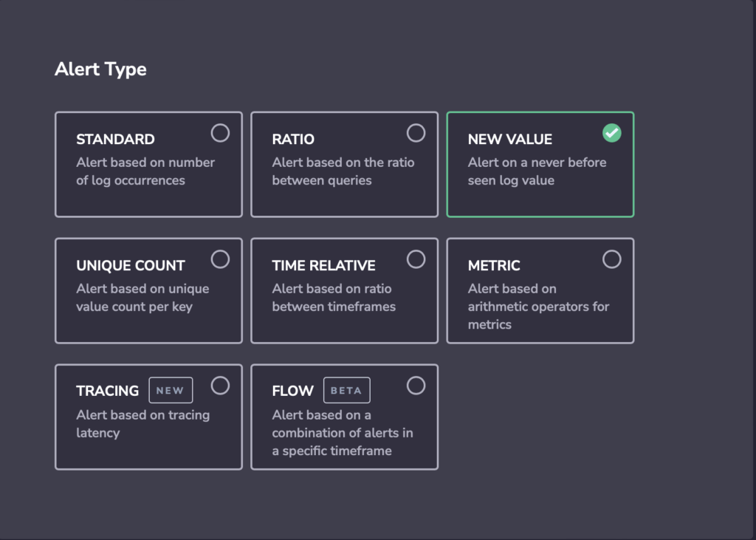
Task: Select the Tracing alert radio button
Action: coord(220,386)
